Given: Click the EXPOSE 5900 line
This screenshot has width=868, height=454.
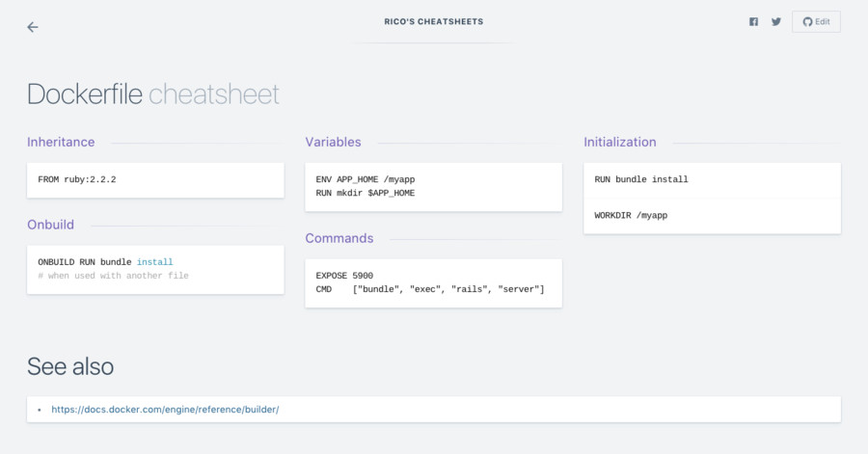Looking at the screenshot, I should 343,276.
